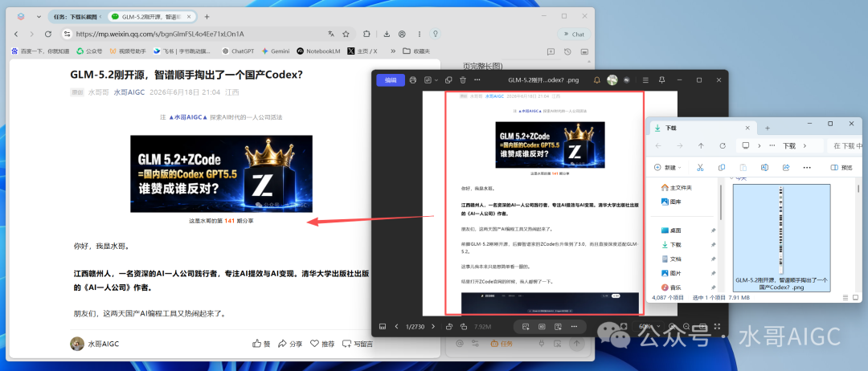Viewport: 868px width, 371px height.
Task: Click the new chat icon in sidebar
Action: tap(551, 51)
